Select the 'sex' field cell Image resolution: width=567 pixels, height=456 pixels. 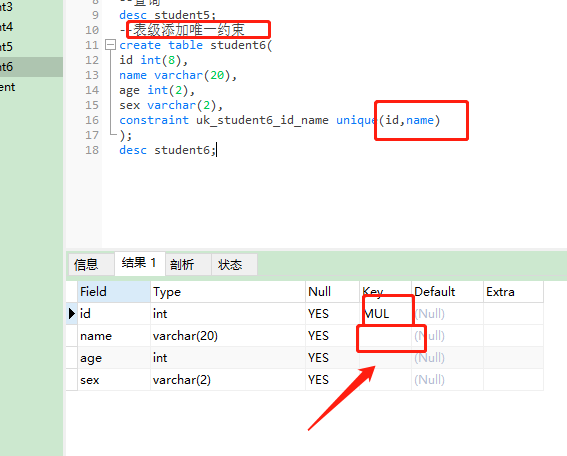(114, 380)
